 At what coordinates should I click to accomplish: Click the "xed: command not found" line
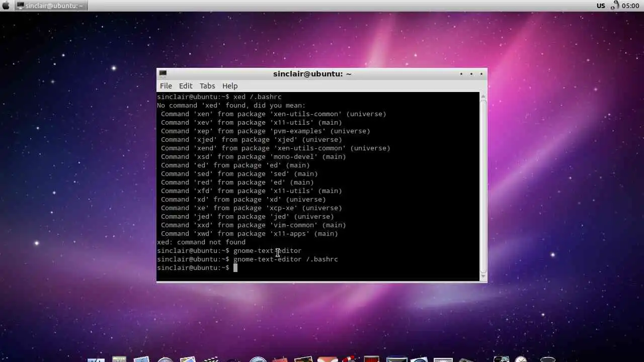point(201,242)
